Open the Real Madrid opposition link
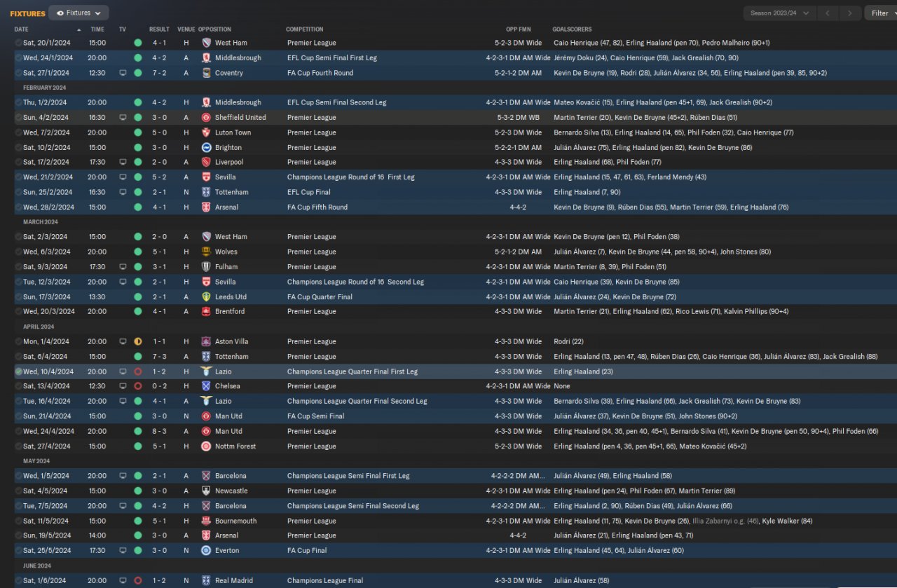897x588 pixels. (234, 581)
